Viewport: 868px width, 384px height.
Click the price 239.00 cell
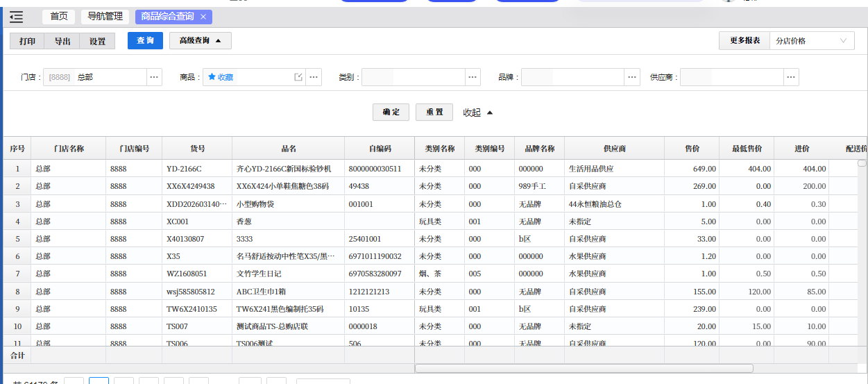692,309
